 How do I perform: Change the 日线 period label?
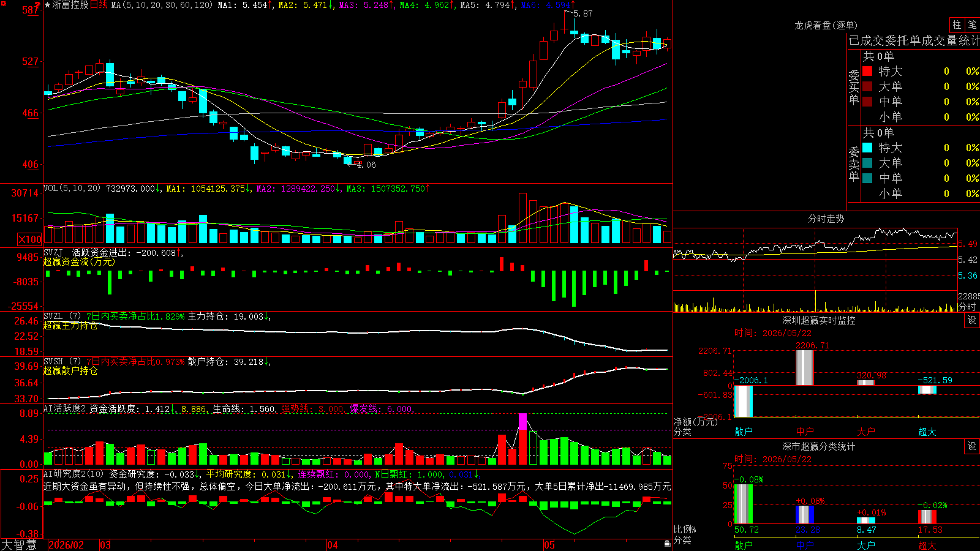(x=99, y=5)
